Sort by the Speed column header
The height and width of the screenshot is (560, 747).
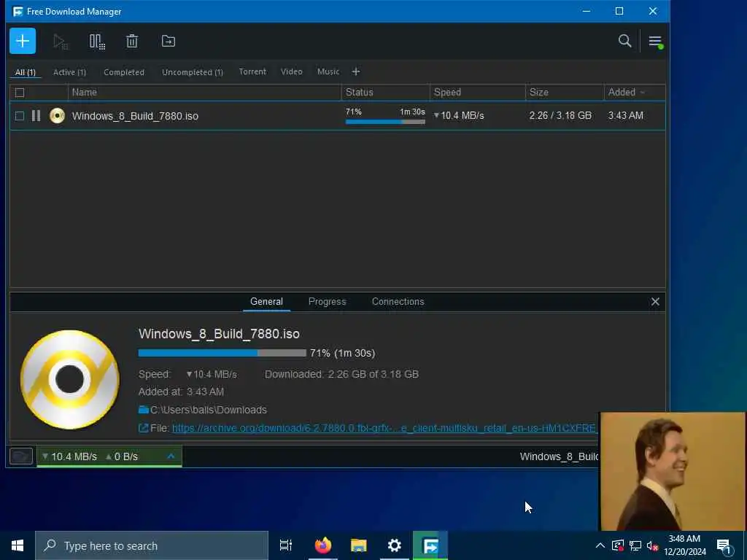(477, 93)
